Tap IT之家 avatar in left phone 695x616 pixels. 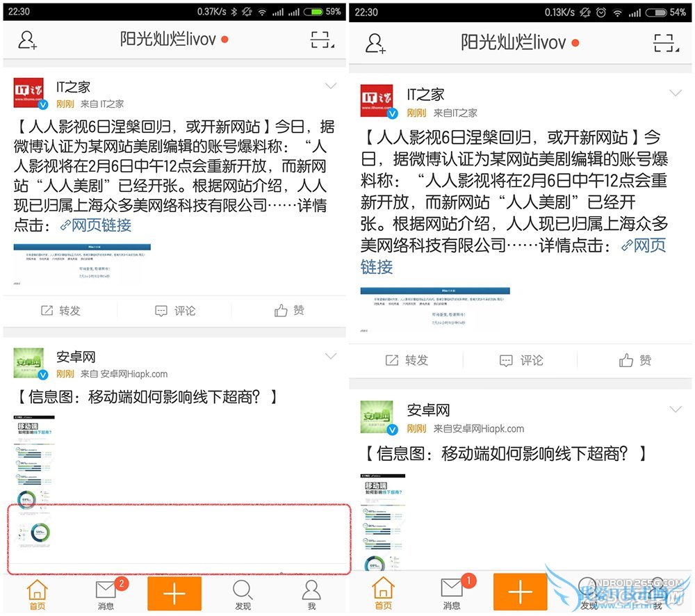29,92
